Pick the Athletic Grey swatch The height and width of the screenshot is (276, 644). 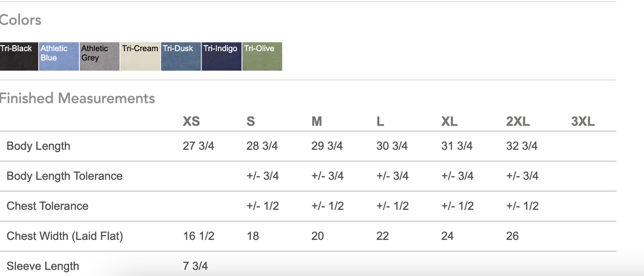(x=99, y=57)
